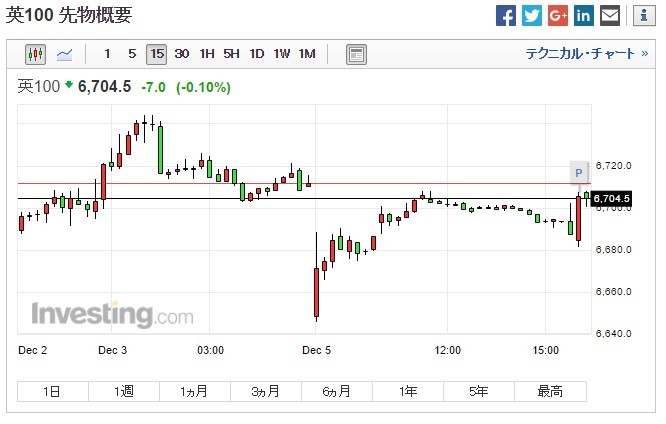Share via Google Plus icon
This screenshot has width=666, height=424.
(558, 16)
